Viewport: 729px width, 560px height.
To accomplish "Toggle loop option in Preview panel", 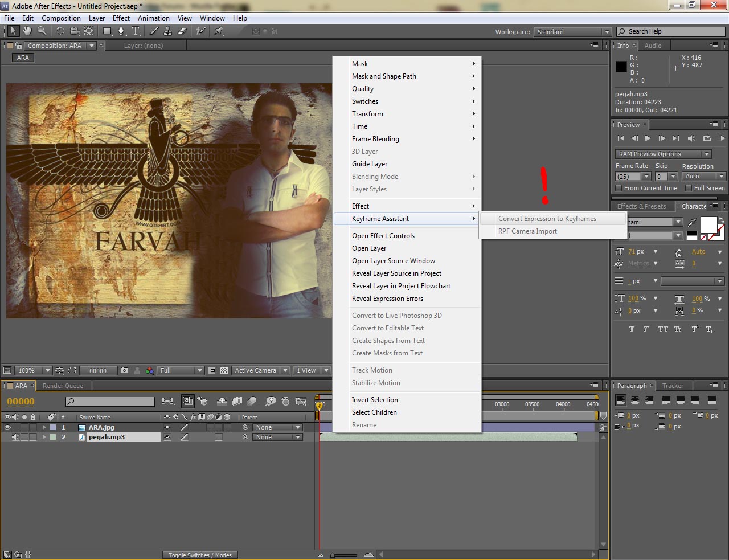I will [x=707, y=138].
